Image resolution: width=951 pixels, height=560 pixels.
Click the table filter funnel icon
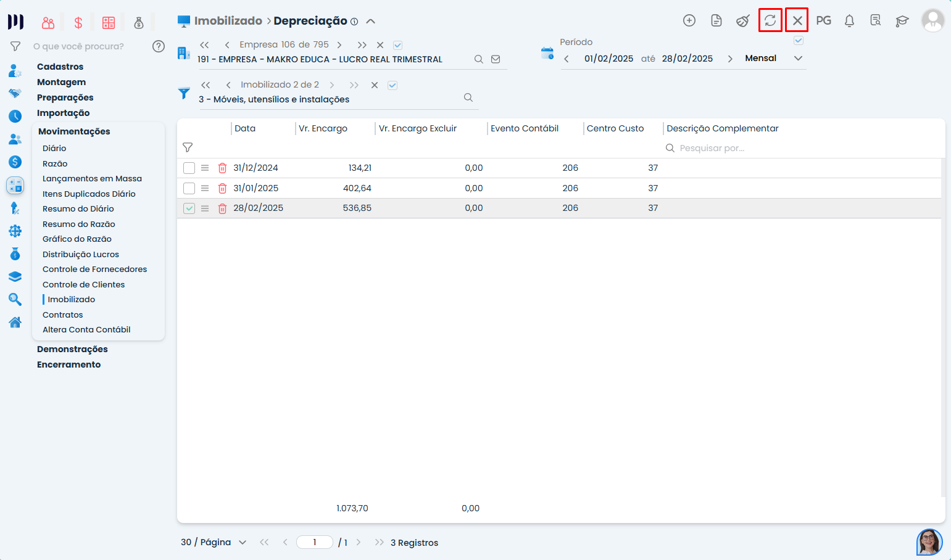click(x=188, y=147)
